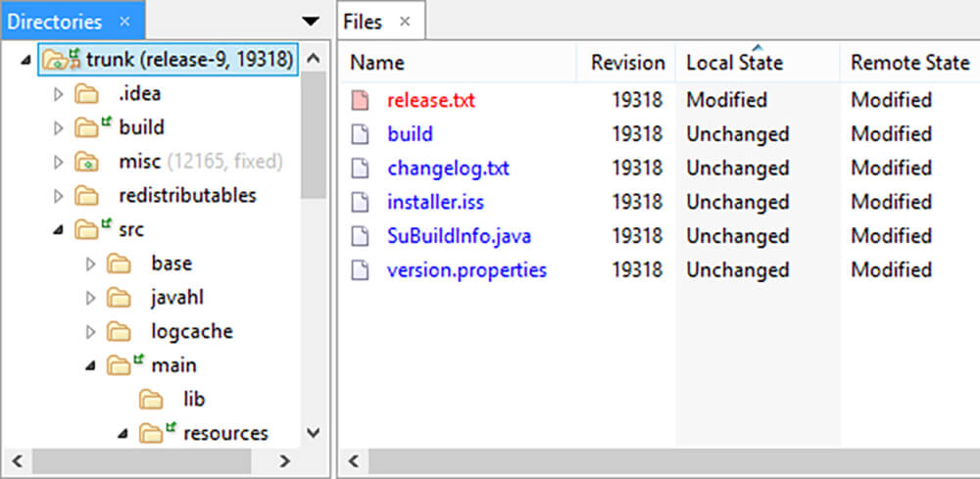Select the logcache directory label
Viewport: 980px width, 479px height.
(192, 332)
